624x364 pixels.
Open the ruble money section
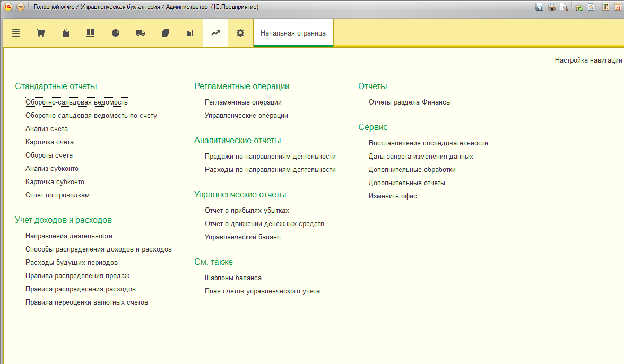pyautogui.click(x=116, y=33)
